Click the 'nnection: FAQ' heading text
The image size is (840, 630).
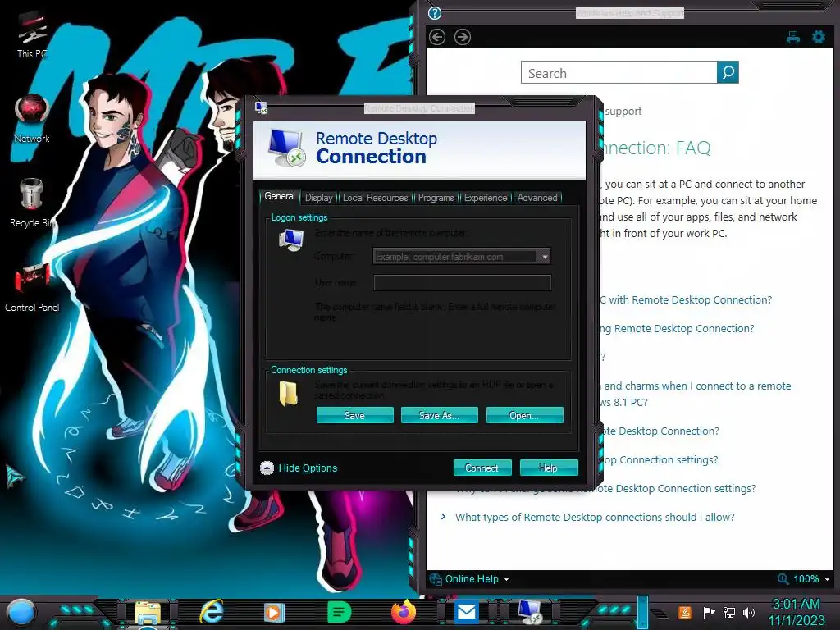coord(654,148)
